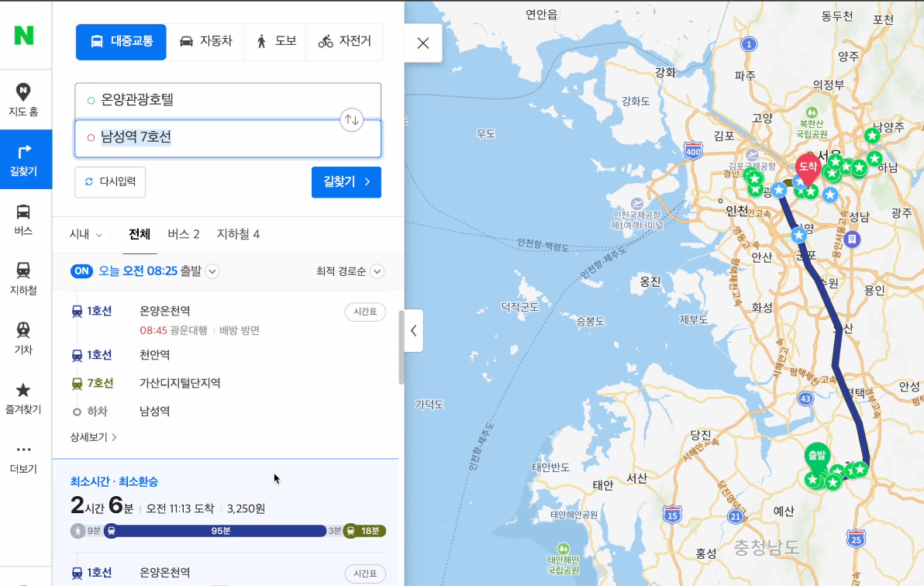924x586 pixels.
Task: Click the 남성역 7호선 destination field
Action: 227,138
